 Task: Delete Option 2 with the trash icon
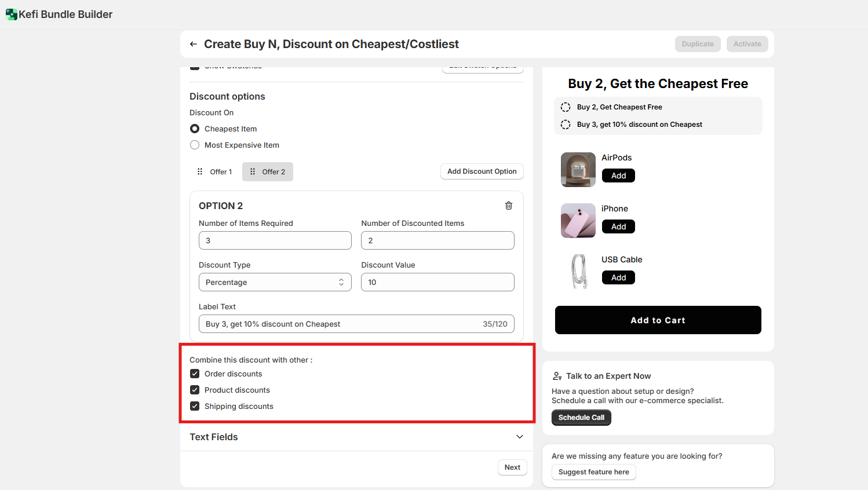509,206
